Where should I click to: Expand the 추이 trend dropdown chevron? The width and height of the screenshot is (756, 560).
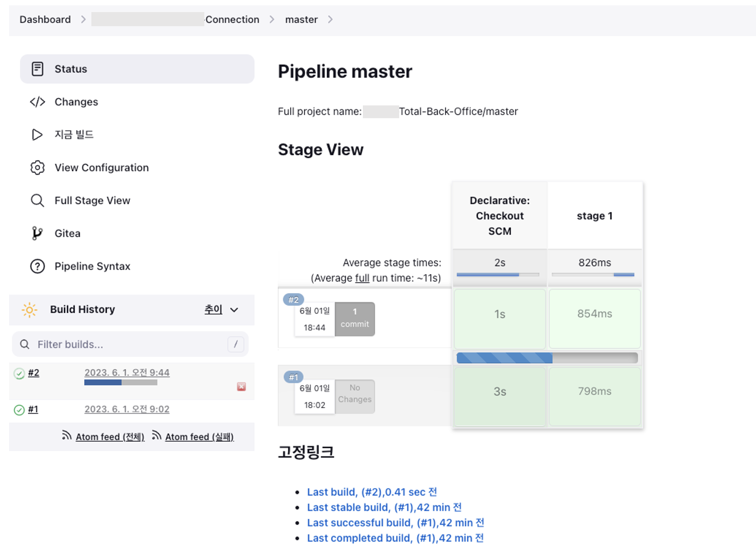click(x=234, y=310)
